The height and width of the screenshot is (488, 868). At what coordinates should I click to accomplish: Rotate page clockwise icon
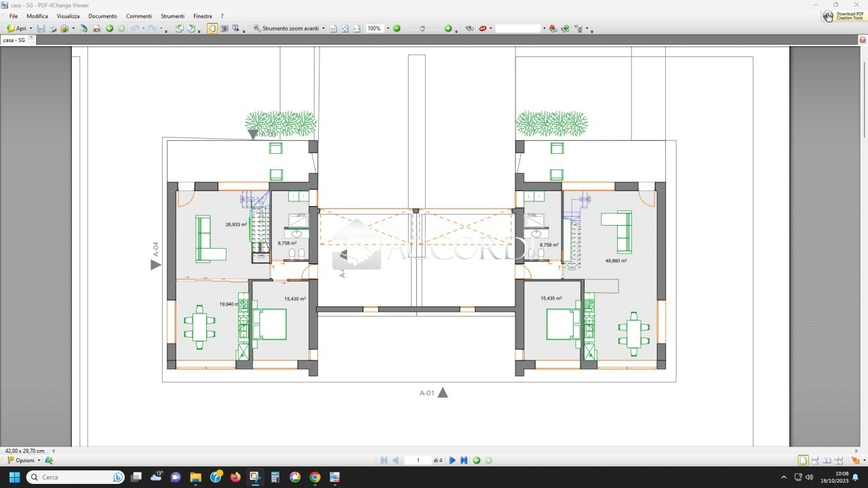pyautogui.click(x=192, y=28)
